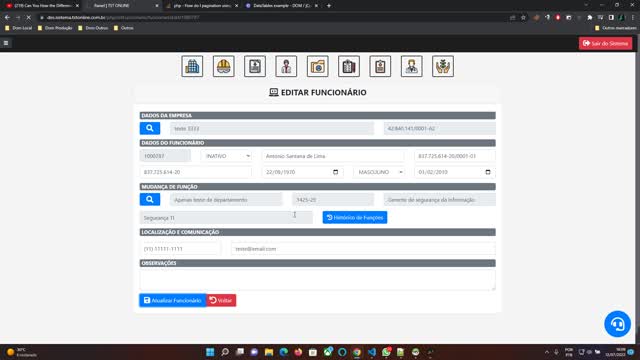640x360 pixels.
Task: Go back in browser history
Action: (x=7, y=18)
